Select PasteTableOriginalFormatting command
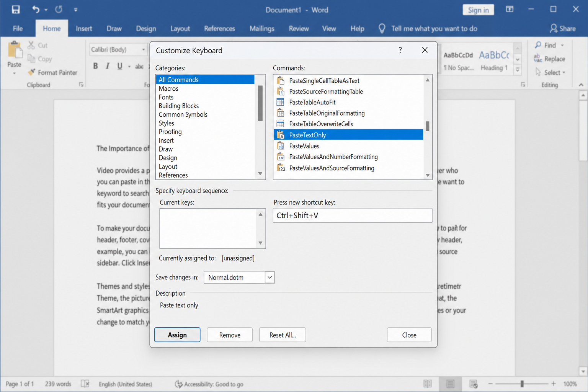 click(348, 113)
